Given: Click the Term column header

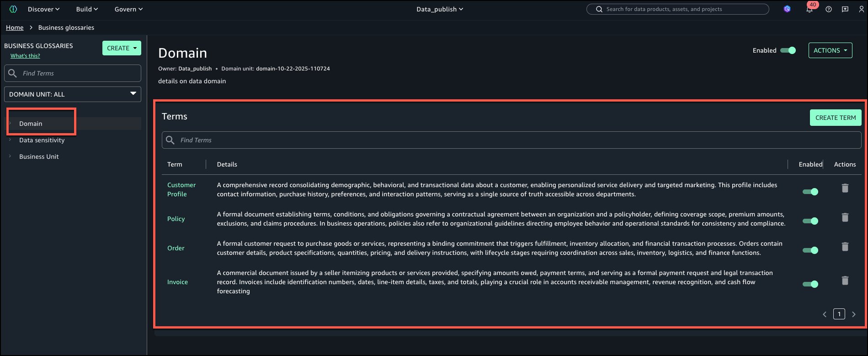Looking at the screenshot, I should coord(175,164).
